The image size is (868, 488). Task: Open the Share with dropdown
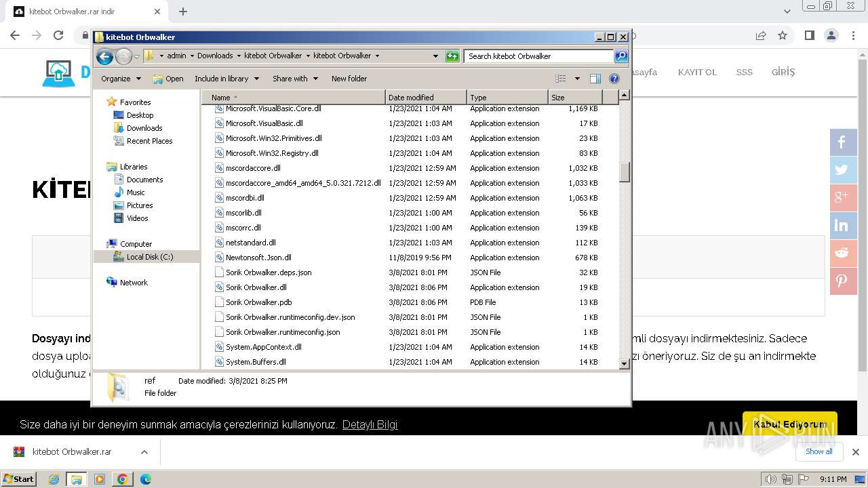pyautogui.click(x=295, y=79)
